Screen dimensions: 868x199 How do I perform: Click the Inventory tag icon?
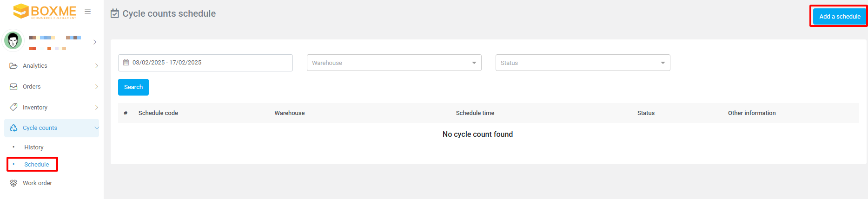pos(13,107)
